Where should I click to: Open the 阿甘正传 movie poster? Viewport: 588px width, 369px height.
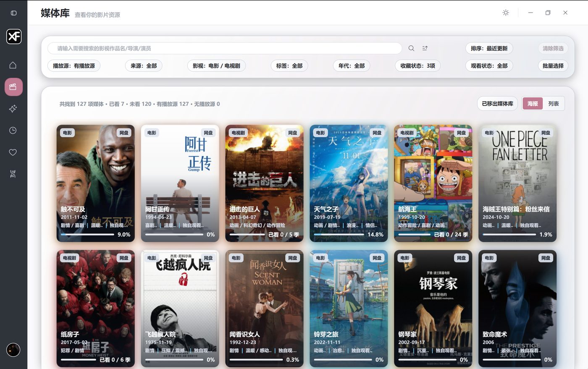(x=180, y=183)
